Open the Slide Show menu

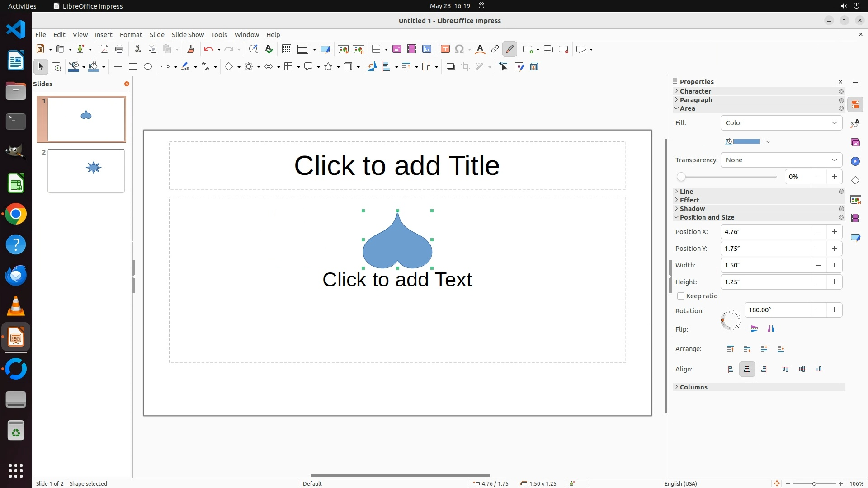(188, 35)
